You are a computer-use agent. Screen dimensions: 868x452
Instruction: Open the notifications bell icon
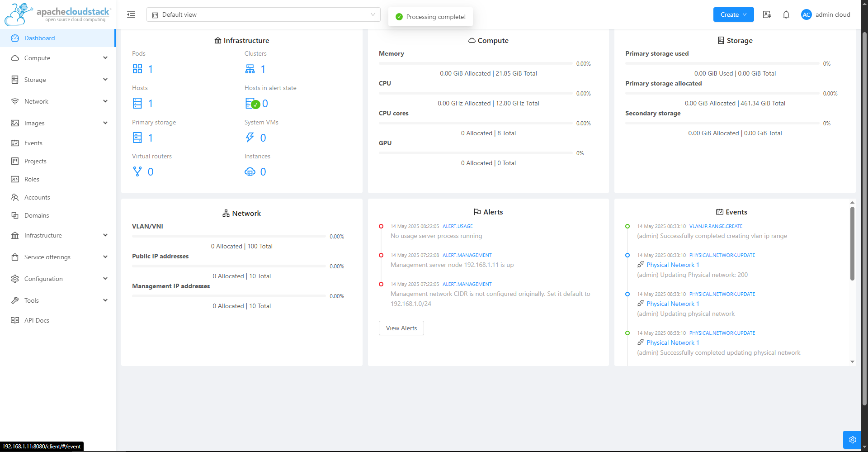786,14
